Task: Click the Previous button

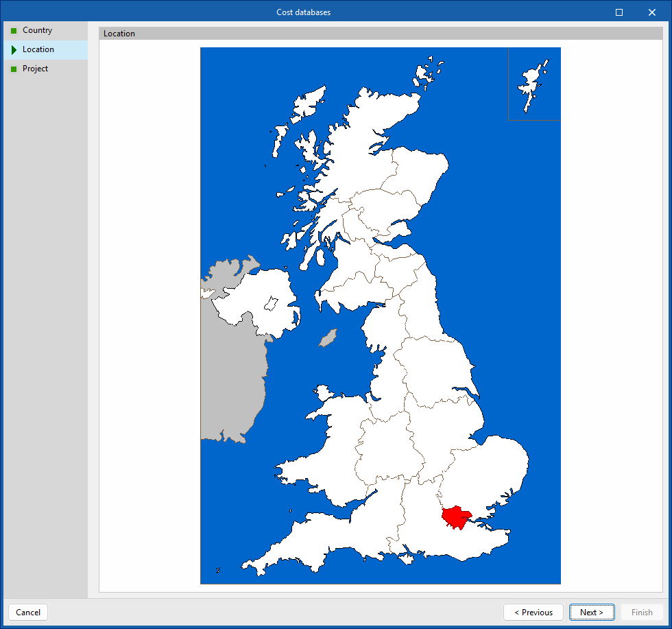Action: point(533,613)
